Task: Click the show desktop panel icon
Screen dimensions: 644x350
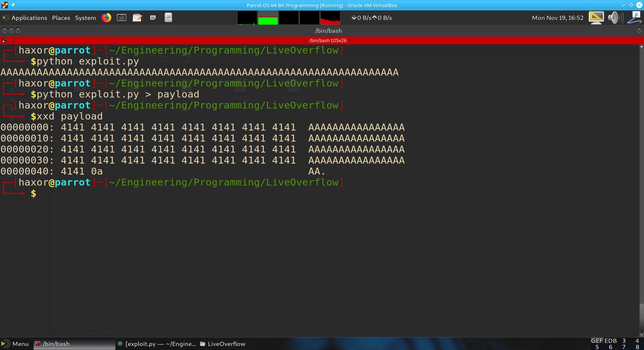Action: click(153, 18)
